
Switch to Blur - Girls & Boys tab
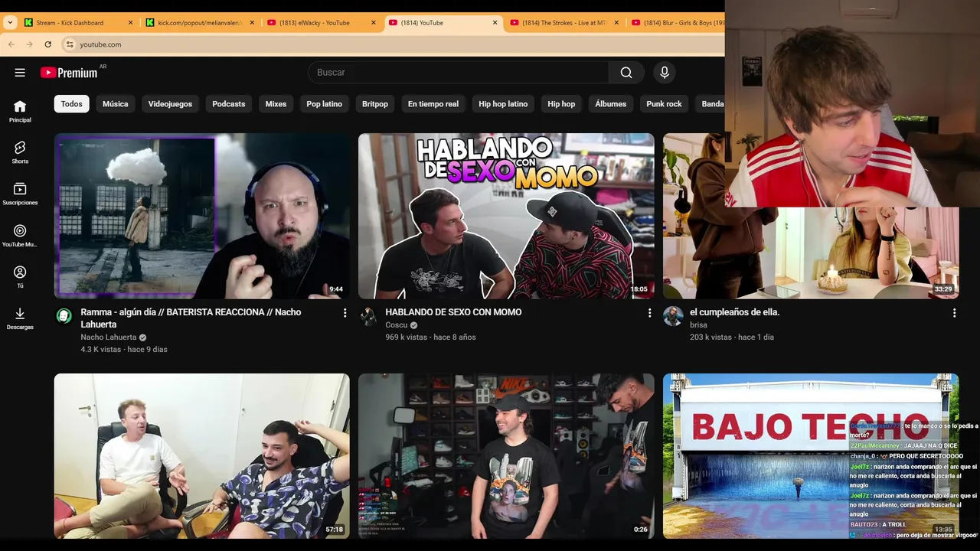coord(678,23)
